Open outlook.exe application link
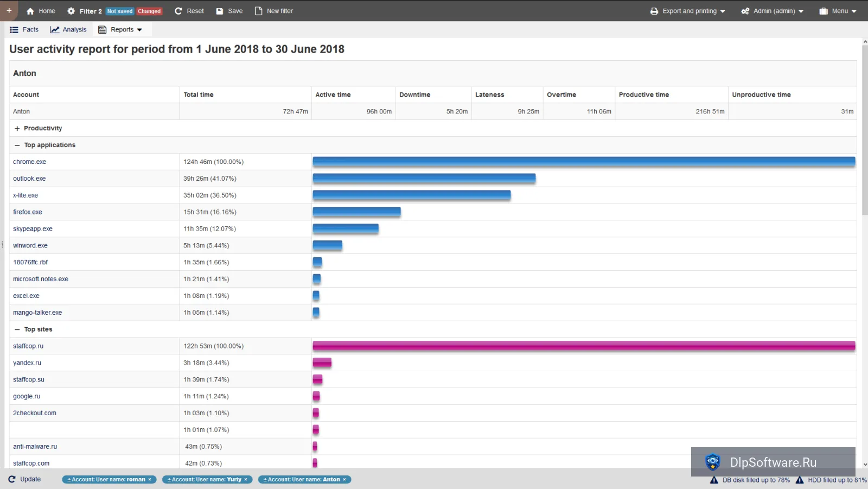Viewport: 868px width, 489px height. (x=29, y=179)
